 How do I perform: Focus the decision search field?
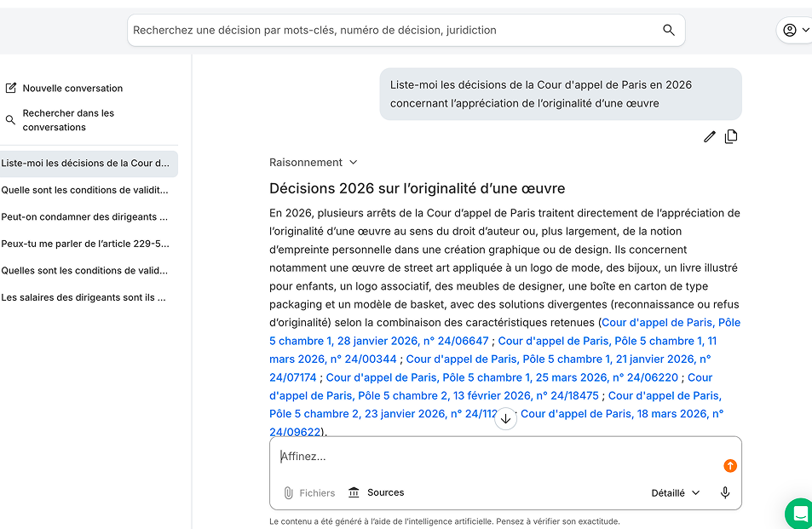tap(406, 30)
